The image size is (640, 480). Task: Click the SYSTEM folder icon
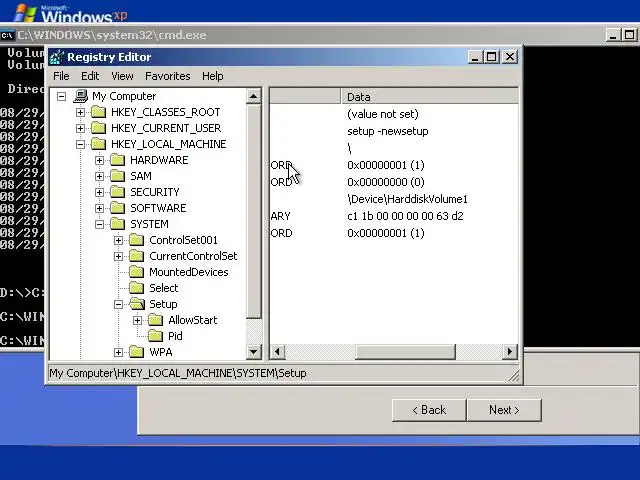[118, 224]
